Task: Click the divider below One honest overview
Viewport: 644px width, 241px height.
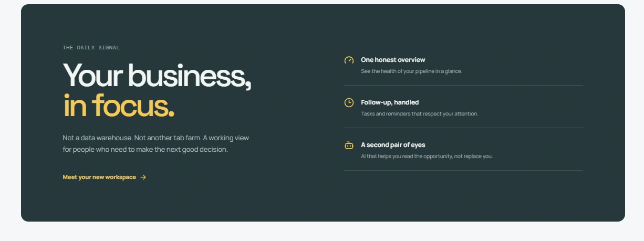Action: click(x=463, y=85)
